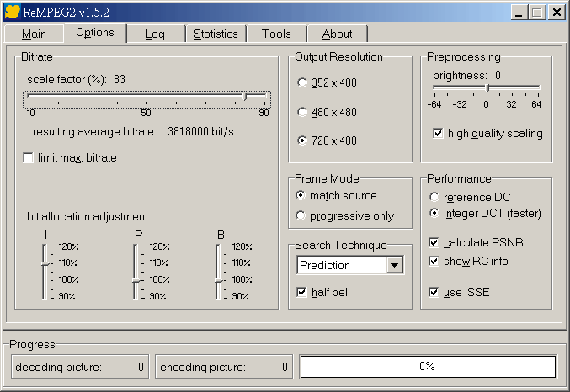Click the scale factor slider thumb
Screen dimensions: 570x392
click(245, 96)
